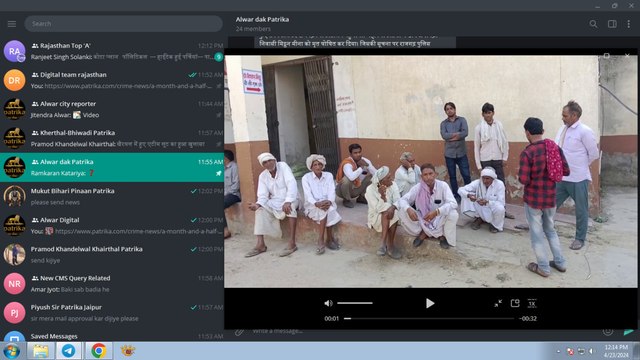Click the Mukut Bihari profile photo avatar
The image size is (640, 360).
(14, 196)
